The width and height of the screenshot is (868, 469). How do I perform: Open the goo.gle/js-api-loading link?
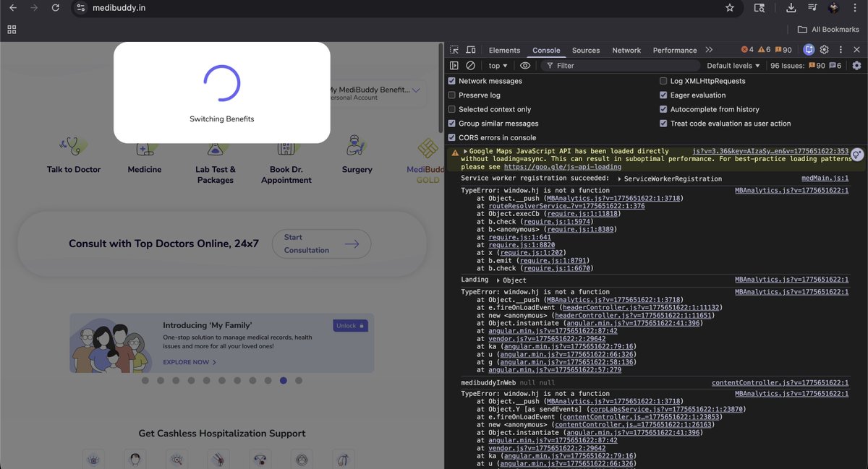563,167
